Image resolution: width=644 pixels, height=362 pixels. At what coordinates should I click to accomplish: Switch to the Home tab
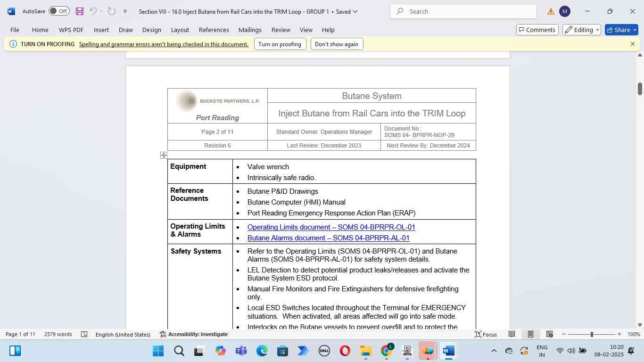[x=40, y=30]
